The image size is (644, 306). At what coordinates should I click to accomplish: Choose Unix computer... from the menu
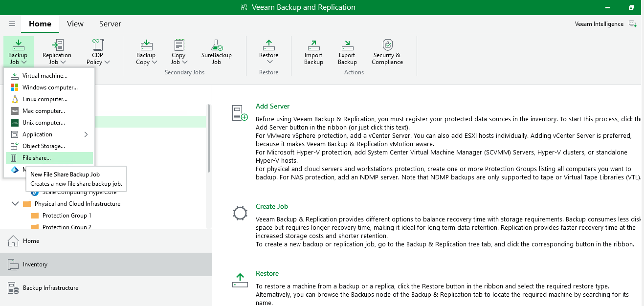[49, 123]
